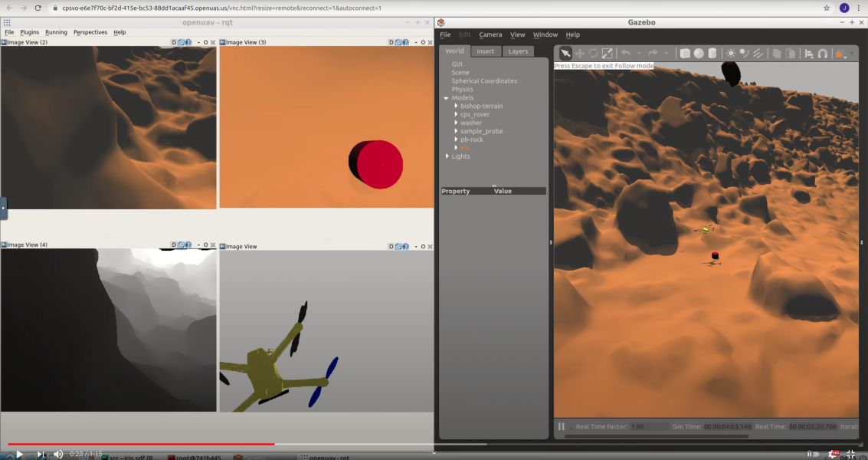Play the video

click(19, 454)
